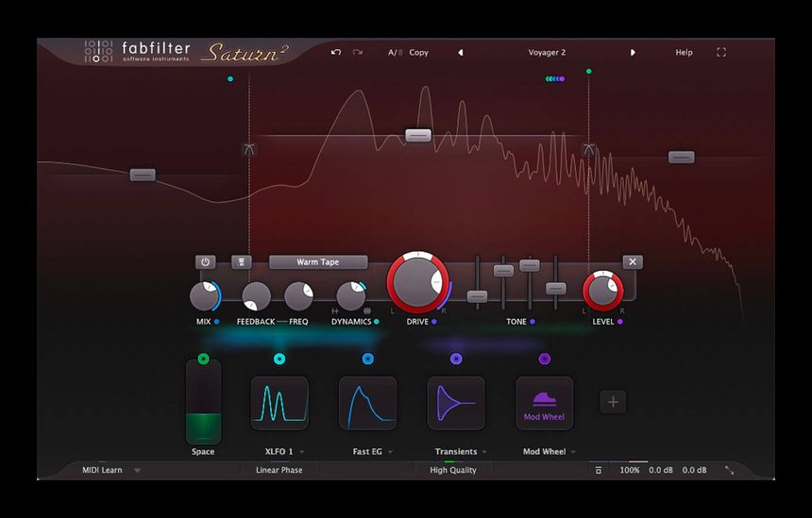
Task: Toggle full screen mode icon
Action: pos(721,52)
